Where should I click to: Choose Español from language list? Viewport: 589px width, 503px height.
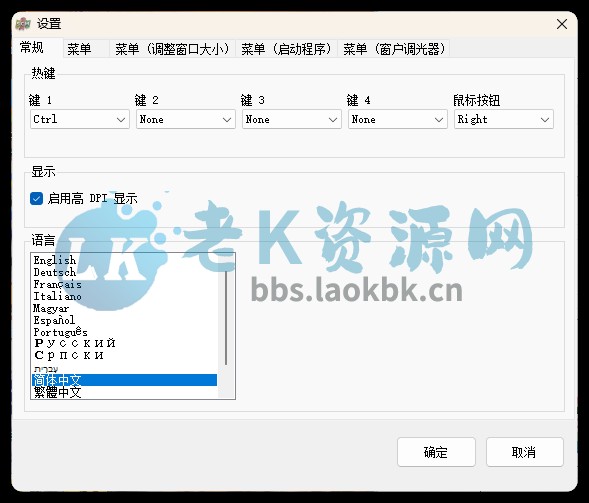(x=54, y=320)
